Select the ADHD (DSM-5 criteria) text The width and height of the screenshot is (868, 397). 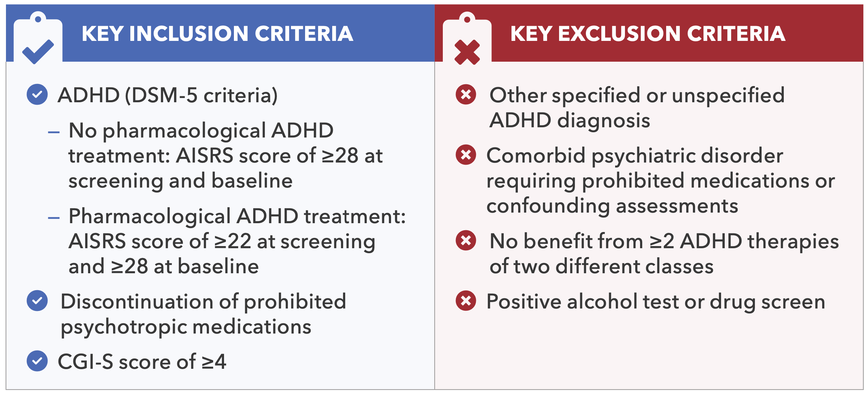pos(168,95)
